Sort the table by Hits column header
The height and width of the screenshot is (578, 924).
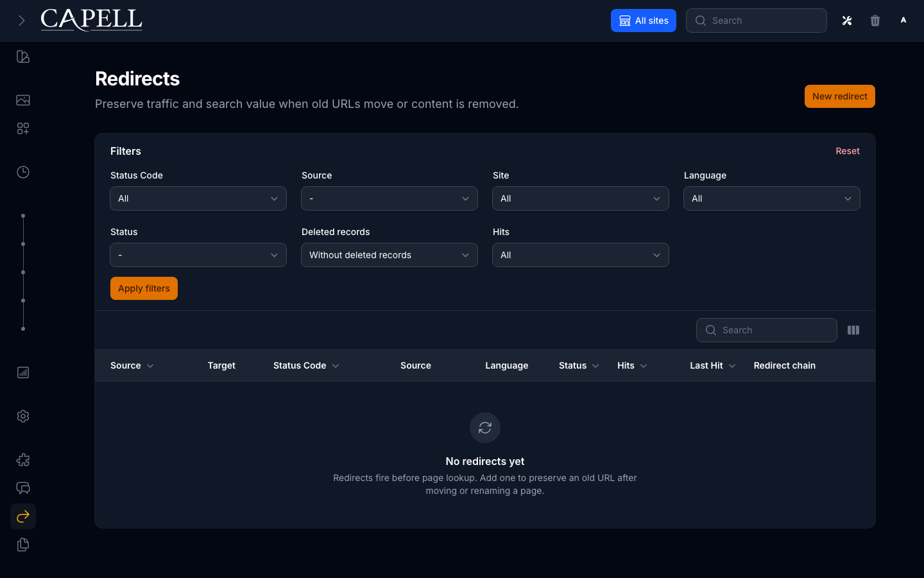(632, 365)
